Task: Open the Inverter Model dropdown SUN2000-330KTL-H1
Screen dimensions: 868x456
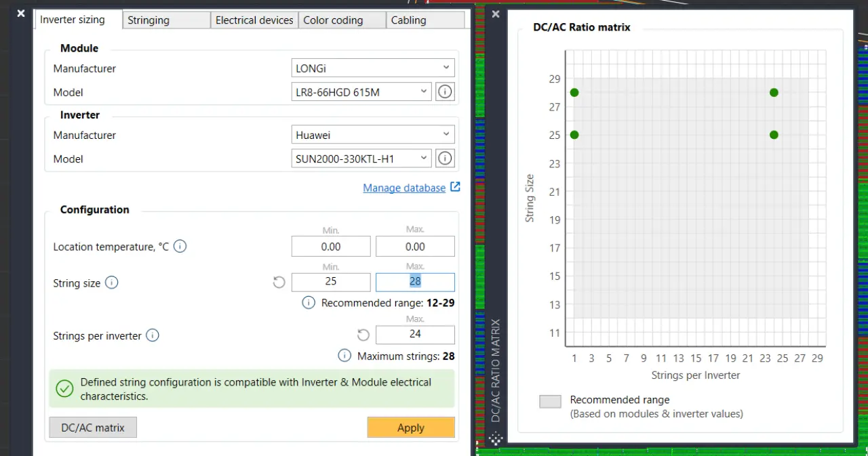Action: point(361,159)
